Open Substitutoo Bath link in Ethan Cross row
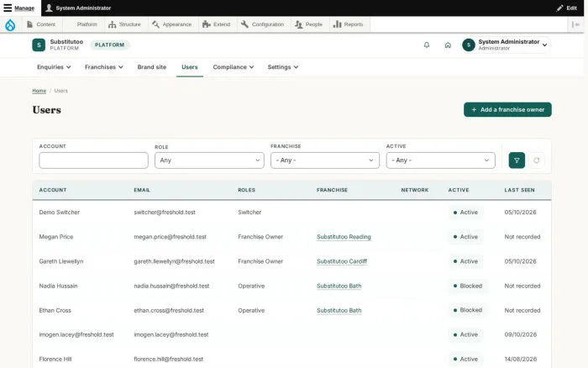Screen dimensions: 588x368 click(x=339, y=310)
